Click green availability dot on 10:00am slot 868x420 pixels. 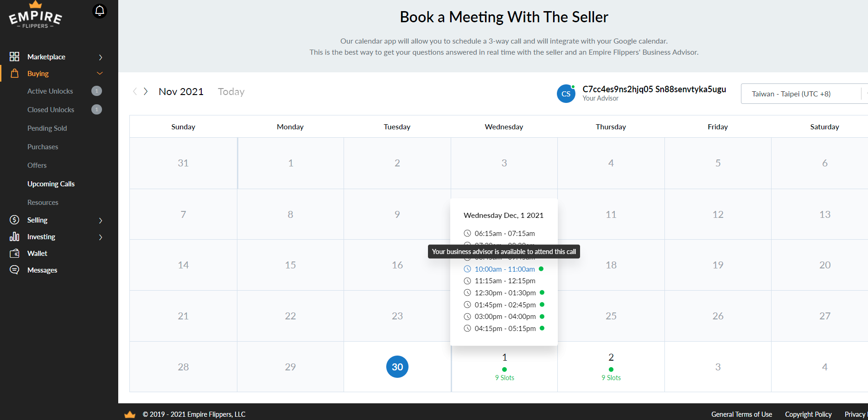pos(541,269)
